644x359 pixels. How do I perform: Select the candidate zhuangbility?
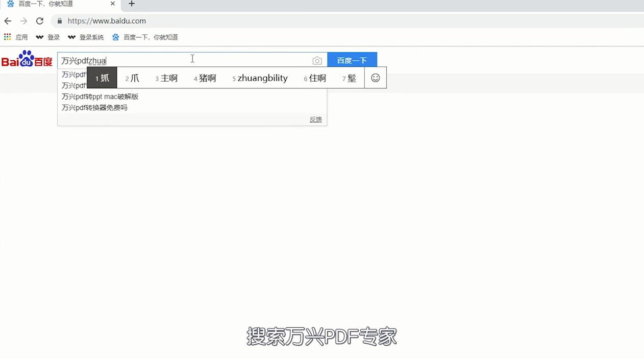262,78
